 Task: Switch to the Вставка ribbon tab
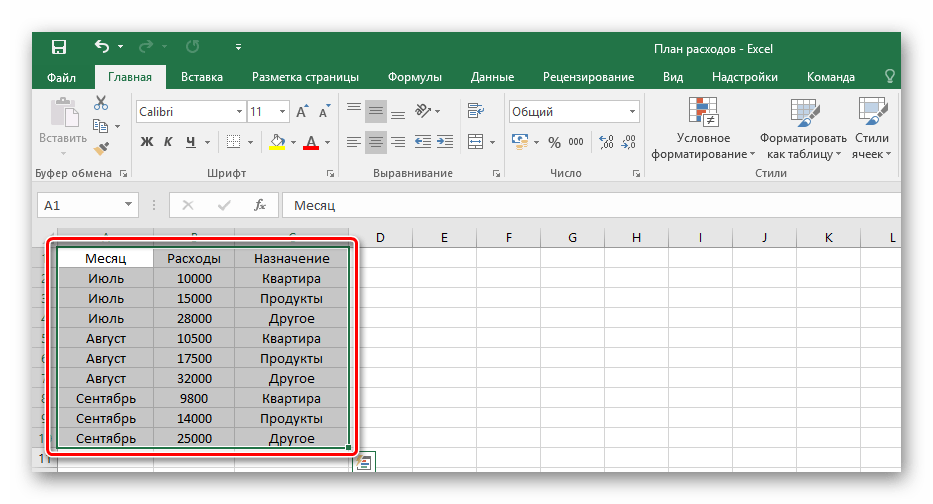(202, 77)
